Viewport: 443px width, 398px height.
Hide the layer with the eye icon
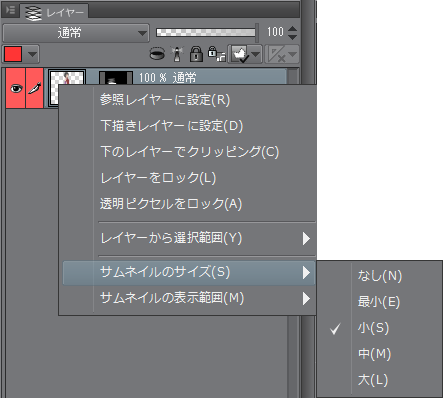[x=16, y=88]
